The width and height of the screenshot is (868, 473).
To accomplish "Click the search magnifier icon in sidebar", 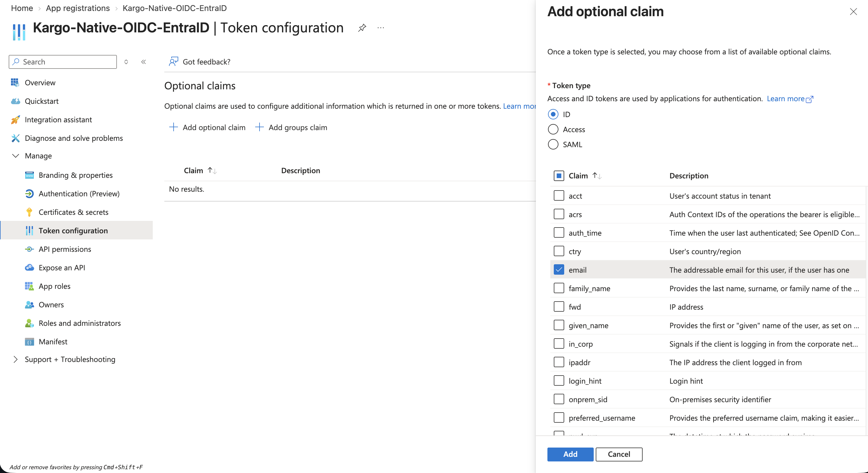I will tap(16, 62).
